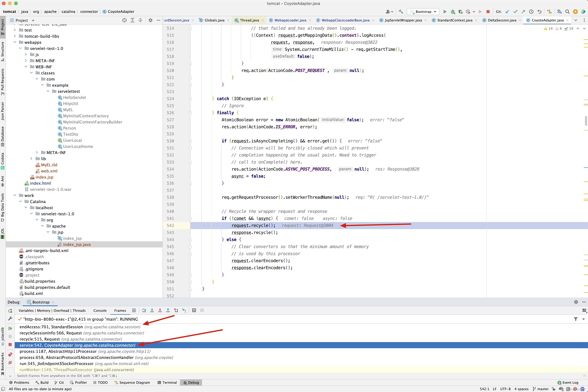Stop debug session red square in sidebar

coord(10,345)
